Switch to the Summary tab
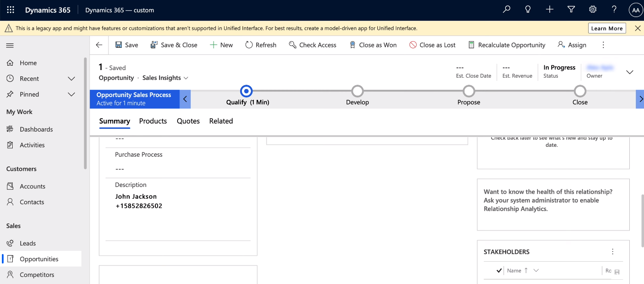Screen dimensions: 644x284 (115, 121)
